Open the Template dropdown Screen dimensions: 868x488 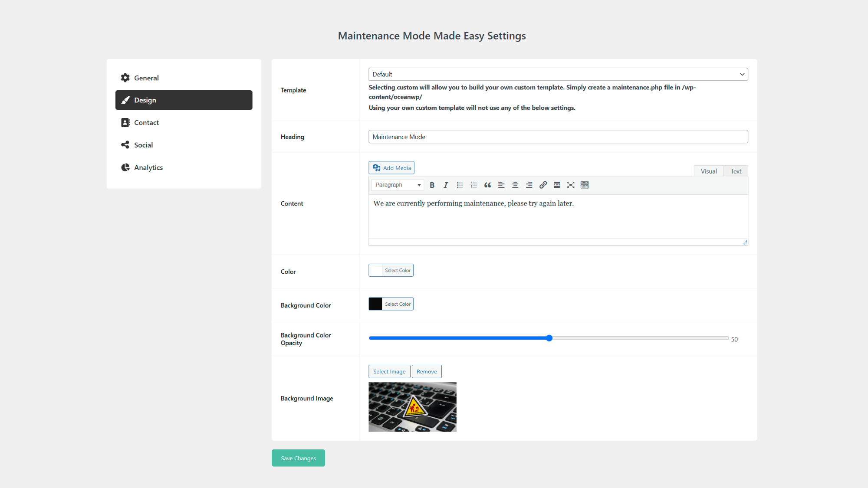click(x=558, y=74)
